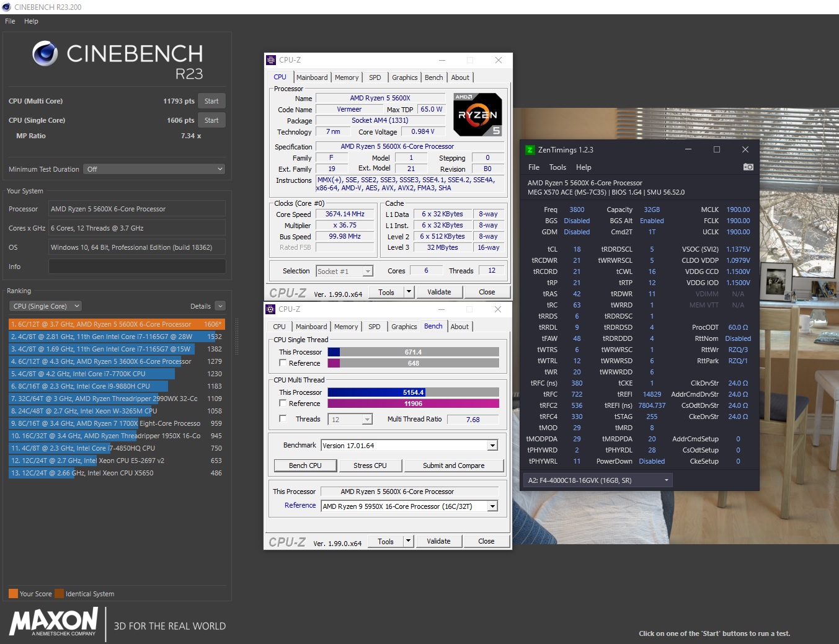Click the multi thread This Processor bar 5154.4
The height and width of the screenshot is (644, 839).
[x=413, y=392]
